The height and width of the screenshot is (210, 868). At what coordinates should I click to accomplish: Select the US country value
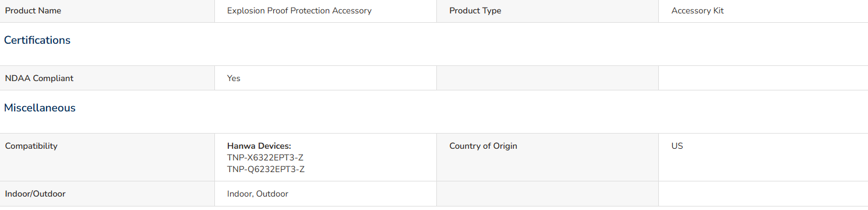coord(677,146)
